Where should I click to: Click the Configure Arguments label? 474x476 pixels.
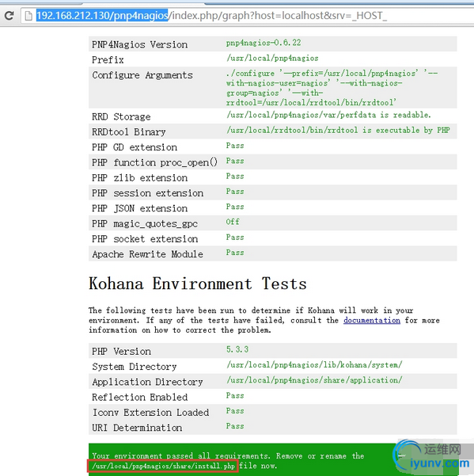pos(142,75)
